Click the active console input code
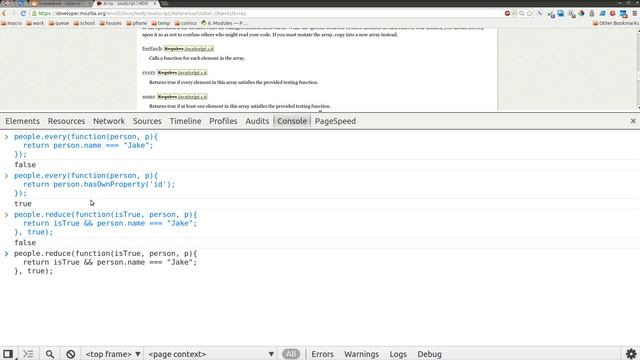Viewport: 640px width, 360px height. point(105,262)
